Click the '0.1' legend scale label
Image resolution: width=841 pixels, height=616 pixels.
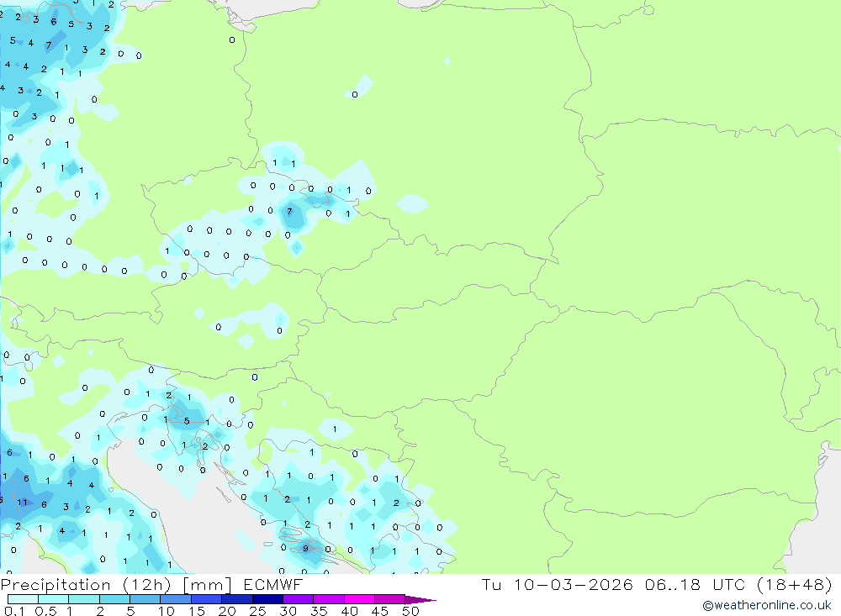pyautogui.click(x=14, y=611)
